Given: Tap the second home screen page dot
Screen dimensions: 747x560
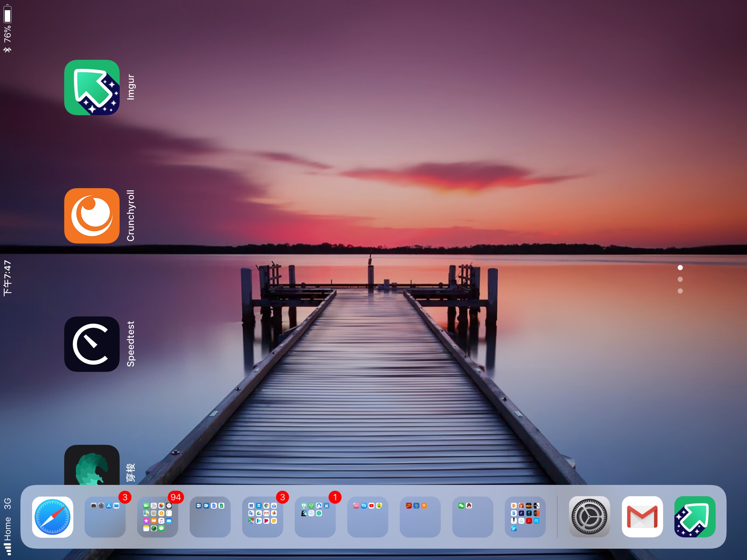Looking at the screenshot, I should [x=680, y=279].
